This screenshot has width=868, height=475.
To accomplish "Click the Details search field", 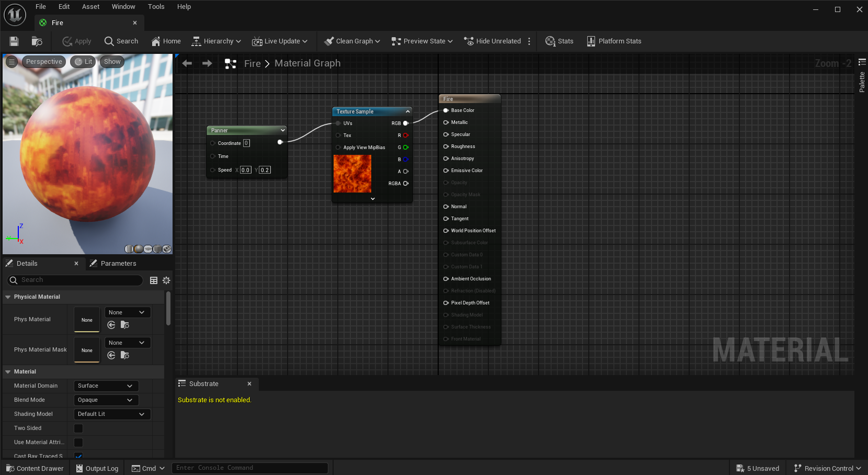I will click(x=75, y=280).
